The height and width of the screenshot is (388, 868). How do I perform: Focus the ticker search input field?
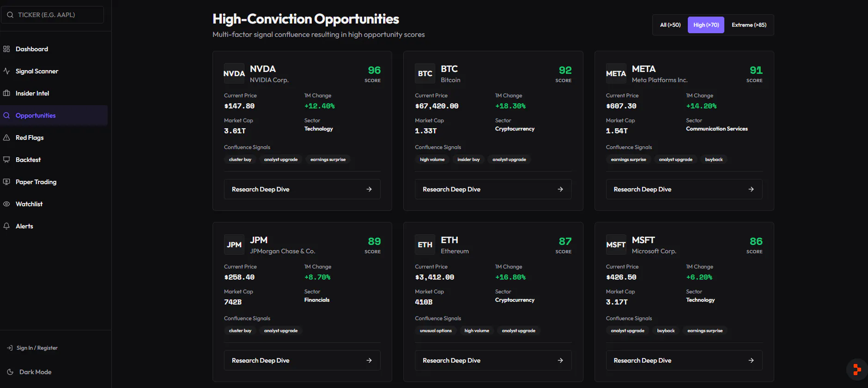52,15
